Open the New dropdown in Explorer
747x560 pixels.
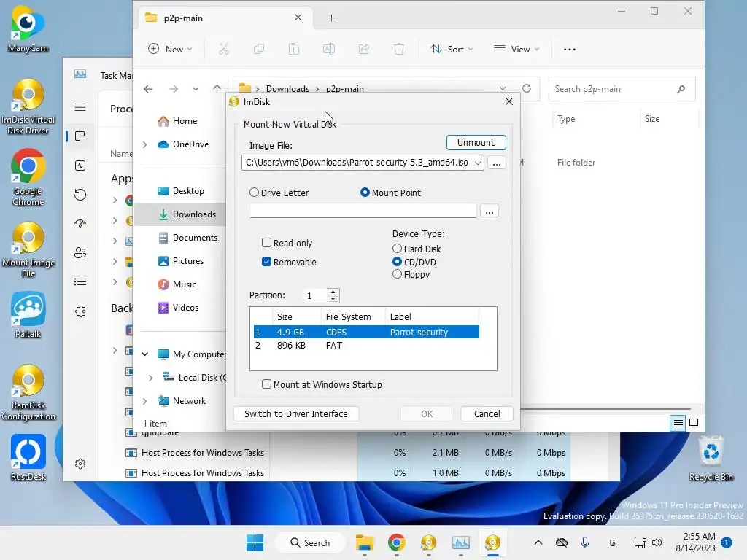170,49
